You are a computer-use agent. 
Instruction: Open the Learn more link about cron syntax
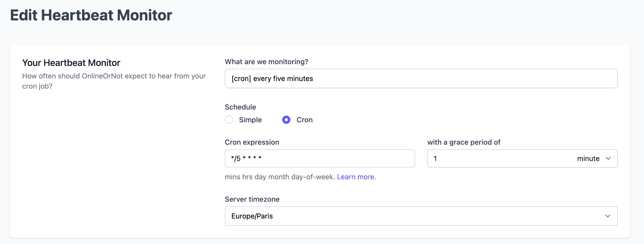(x=356, y=177)
